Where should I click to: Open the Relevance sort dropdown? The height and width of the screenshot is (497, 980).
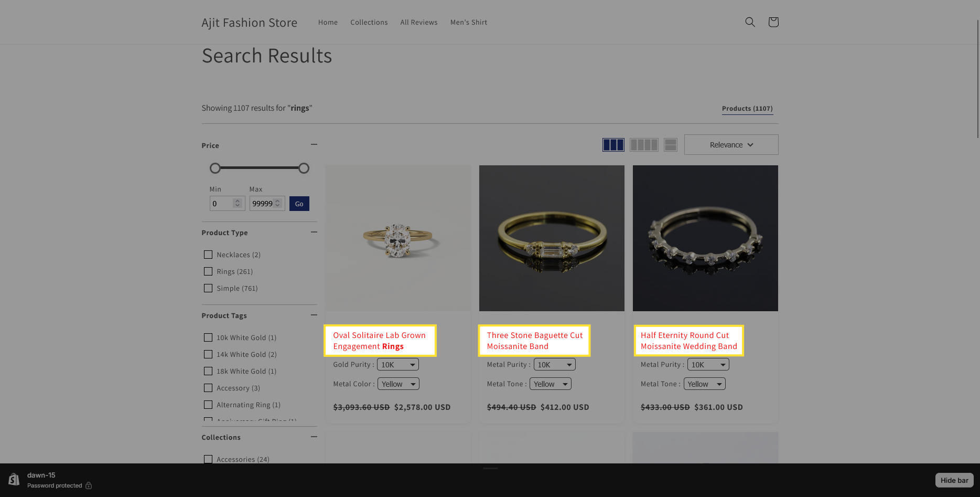click(731, 145)
